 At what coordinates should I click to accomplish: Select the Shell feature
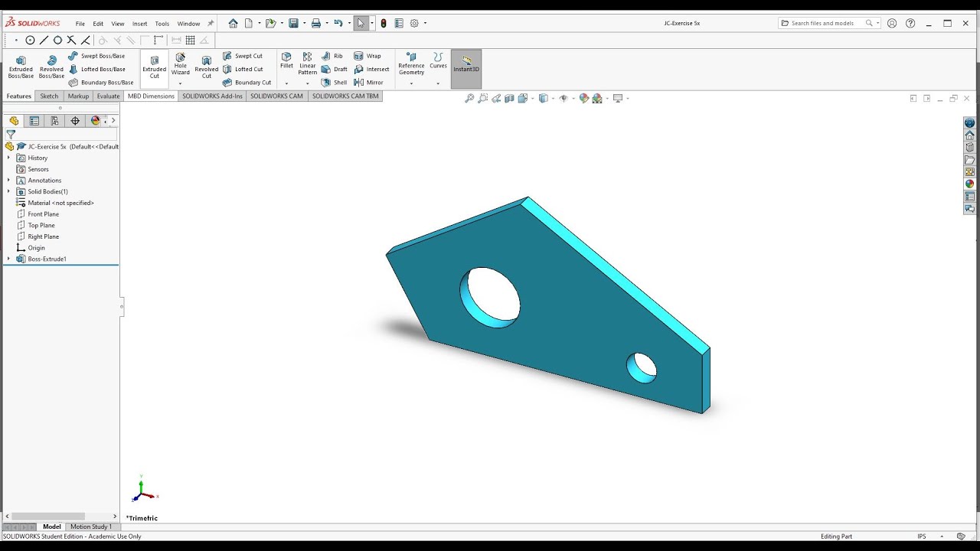point(334,83)
